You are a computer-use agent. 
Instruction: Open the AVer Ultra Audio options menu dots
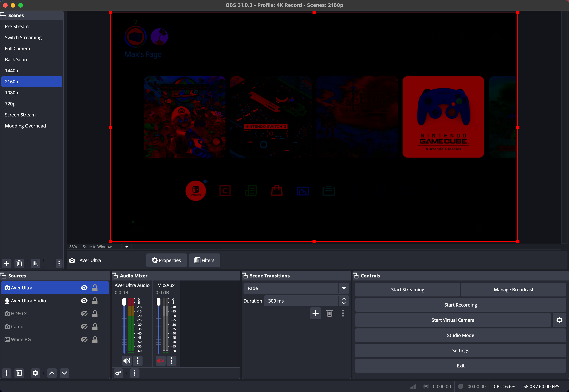(x=137, y=361)
